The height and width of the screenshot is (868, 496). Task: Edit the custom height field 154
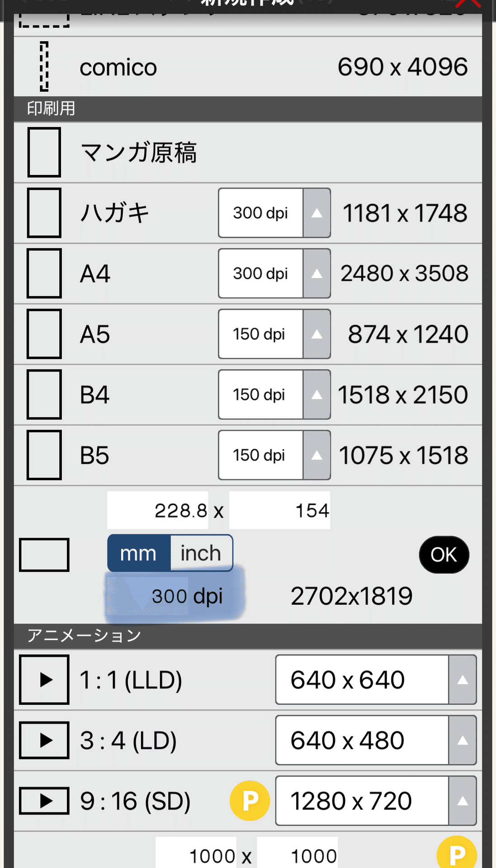click(279, 510)
